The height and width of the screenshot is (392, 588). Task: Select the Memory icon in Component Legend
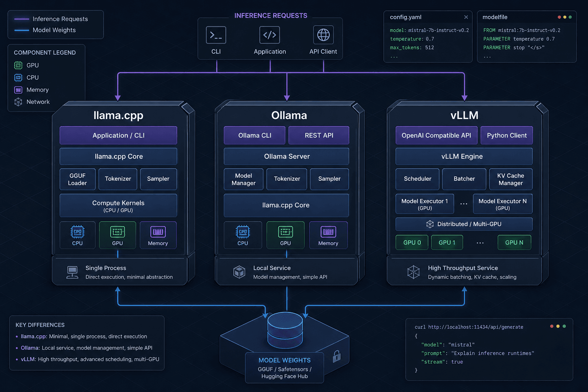click(x=18, y=90)
